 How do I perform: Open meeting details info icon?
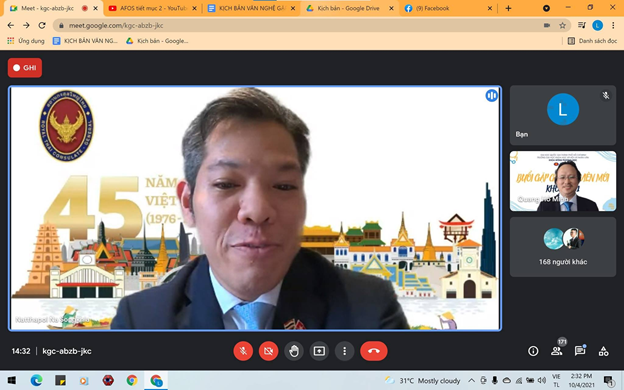pos(533,351)
